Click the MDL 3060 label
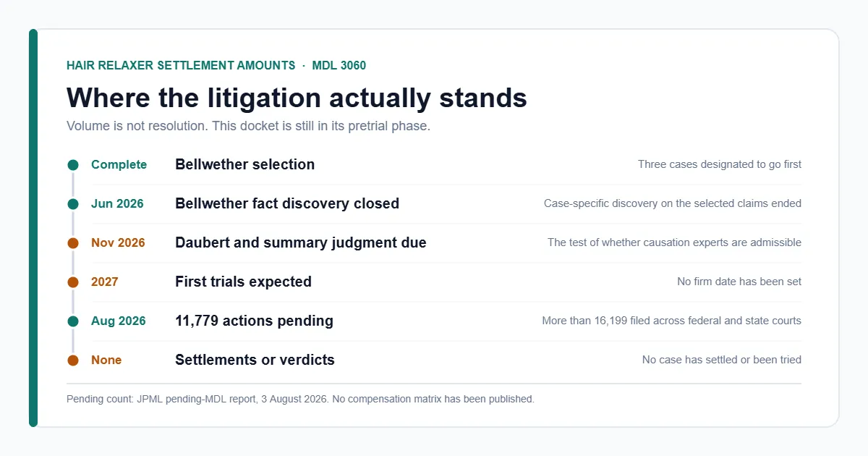 tap(339, 65)
